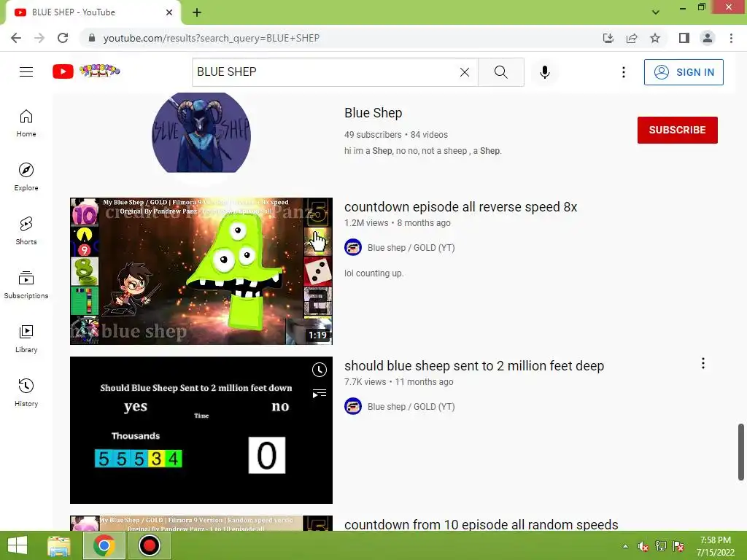This screenshot has width=747, height=560.
Task: Open the tab search dropdown arrow
Action: tap(656, 12)
